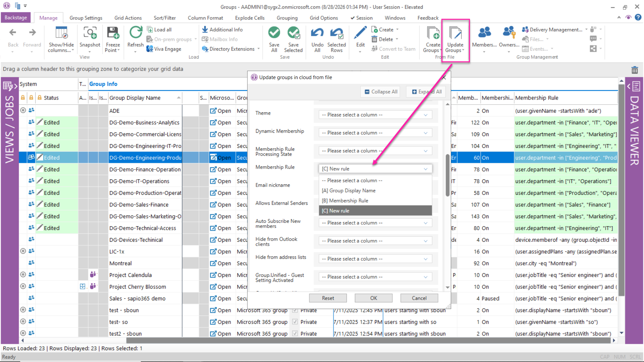Select [A] Group Display Name option

click(x=375, y=190)
